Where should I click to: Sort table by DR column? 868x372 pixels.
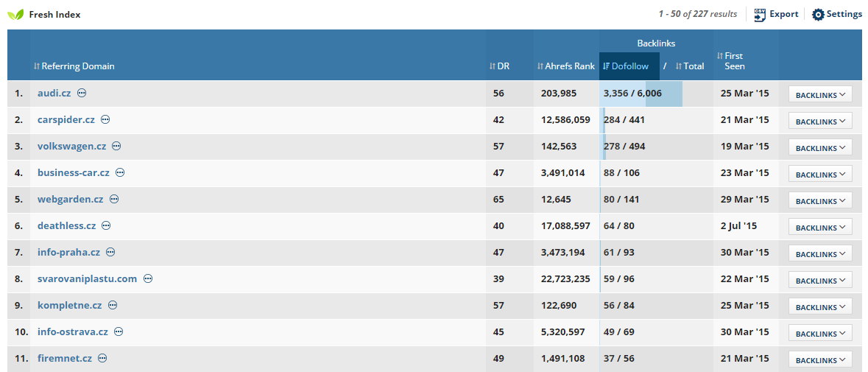[x=499, y=66]
